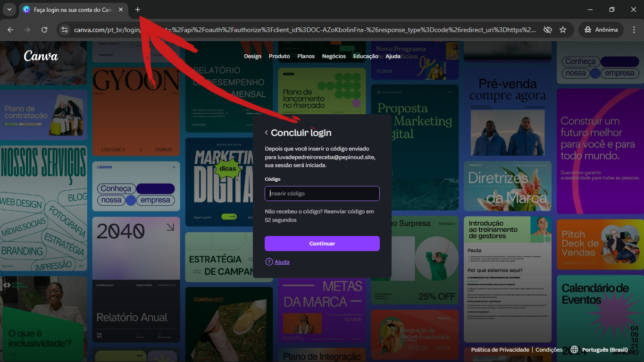Open the Negócios menu
The width and height of the screenshot is (644, 362).
334,56
